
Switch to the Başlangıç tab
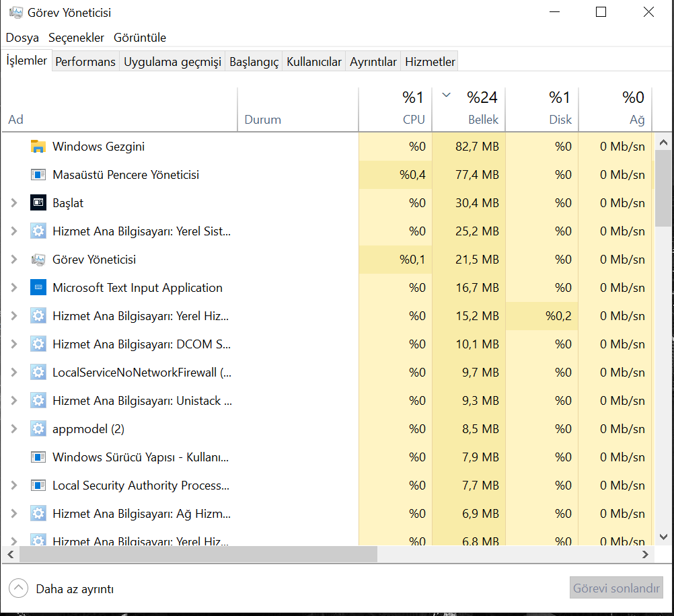click(x=254, y=61)
